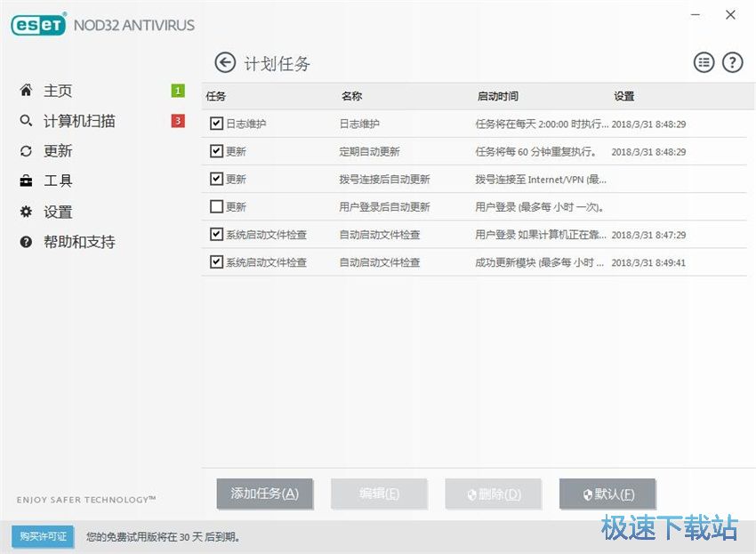Image resolution: width=756 pixels, height=554 pixels.
Task: Sort by the 启动时间 column header
Action: tap(497, 96)
